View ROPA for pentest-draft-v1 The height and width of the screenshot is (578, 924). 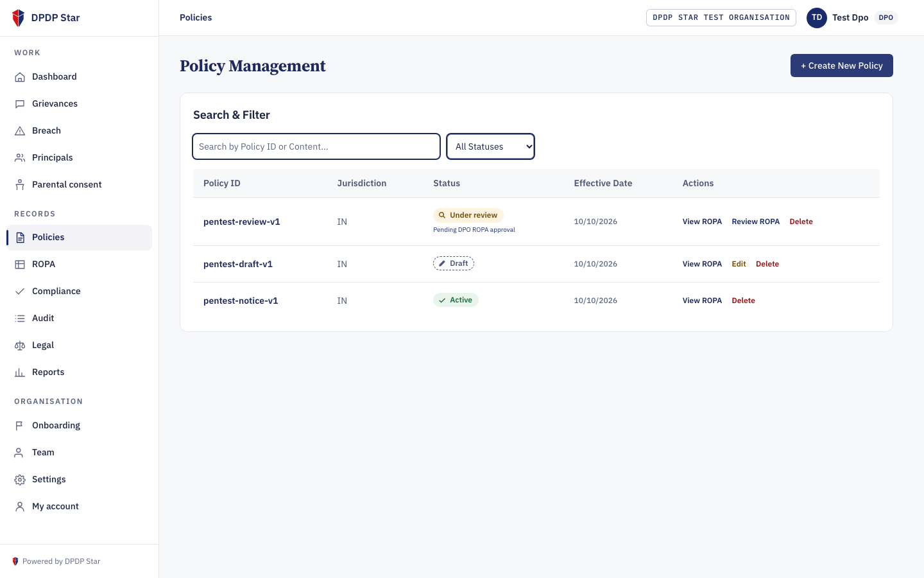702,264
